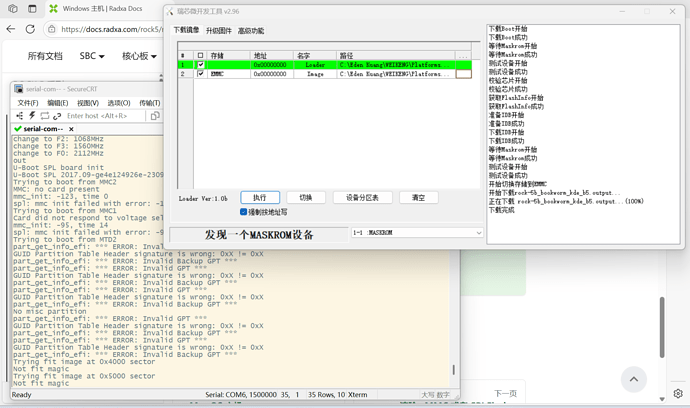The height and width of the screenshot is (408, 690).
Task: Uncheck the EMMC Image row checkbox
Action: point(201,74)
